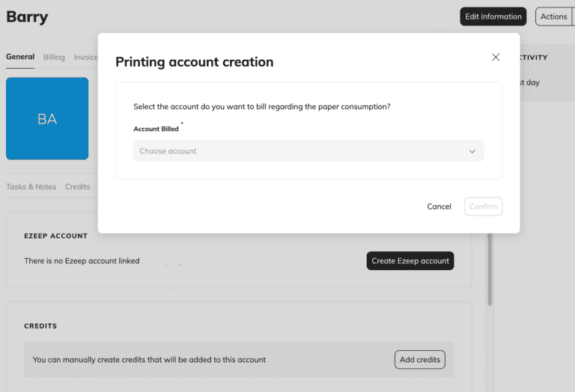Click the chevron arrow in account selector
The image size is (575, 392).
click(x=472, y=151)
